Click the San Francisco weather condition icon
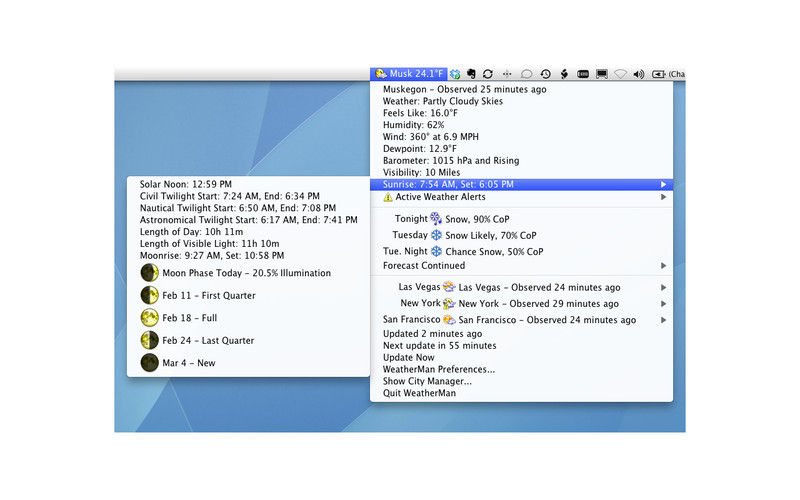The image size is (800, 500). pos(449,320)
